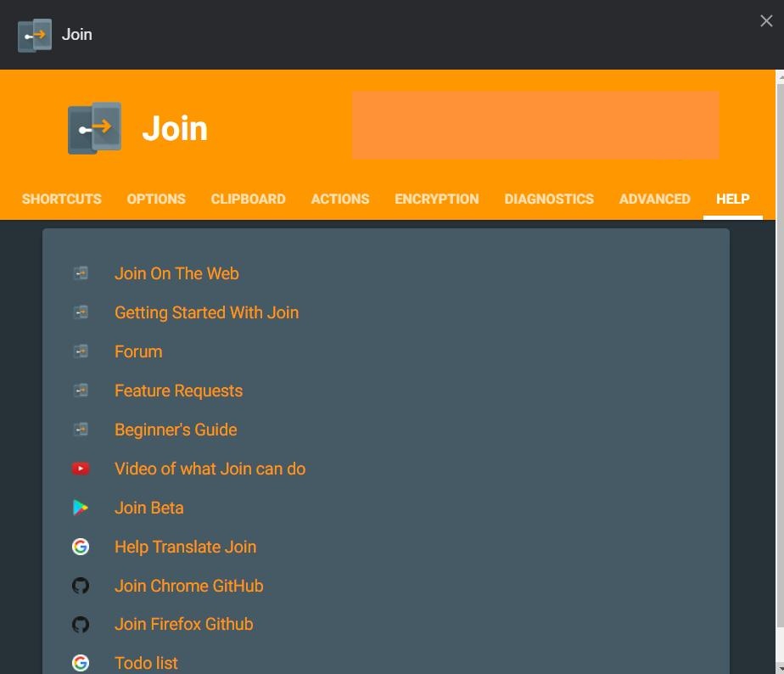Click the large Join logo in the orange header

[x=94, y=128]
